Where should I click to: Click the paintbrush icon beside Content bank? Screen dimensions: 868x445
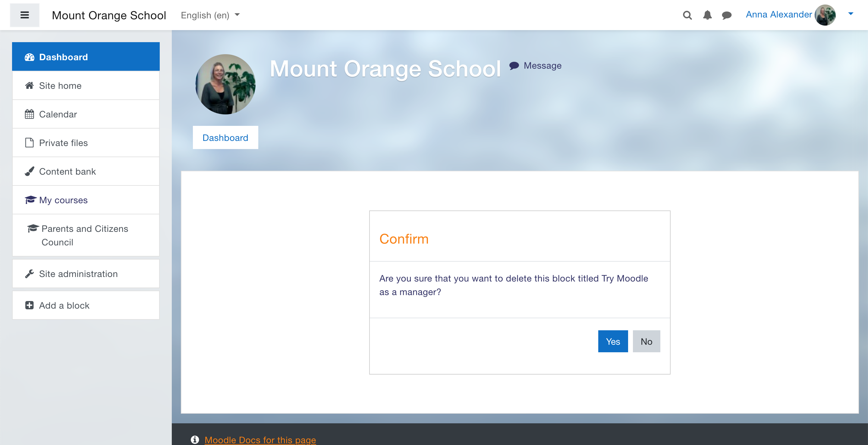(x=29, y=171)
